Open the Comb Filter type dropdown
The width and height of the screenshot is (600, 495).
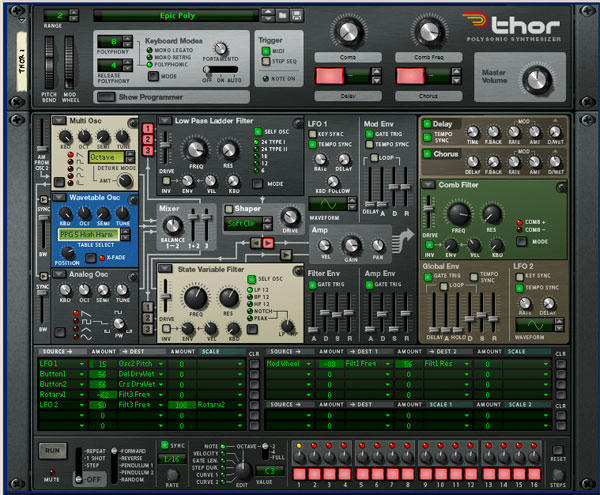point(428,185)
